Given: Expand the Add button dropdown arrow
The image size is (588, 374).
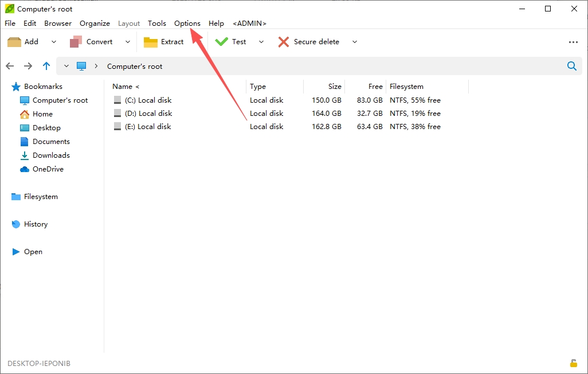Looking at the screenshot, I should (x=54, y=42).
